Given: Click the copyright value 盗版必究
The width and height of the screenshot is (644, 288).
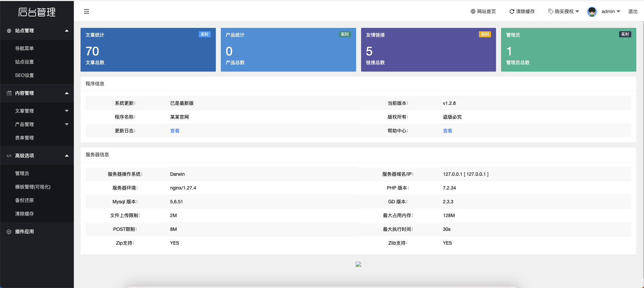Looking at the screenshot, I should pyautogui.click(x=452, y=117).
